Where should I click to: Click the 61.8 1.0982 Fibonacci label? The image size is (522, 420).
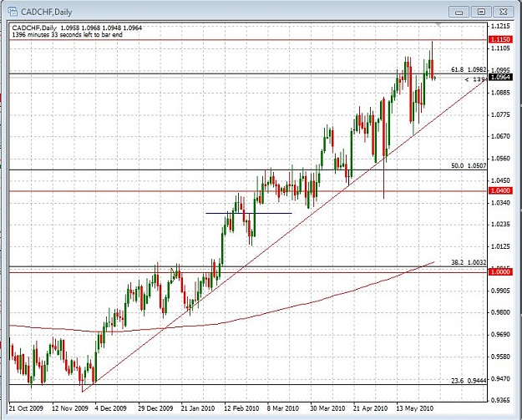tap(469, 69)
